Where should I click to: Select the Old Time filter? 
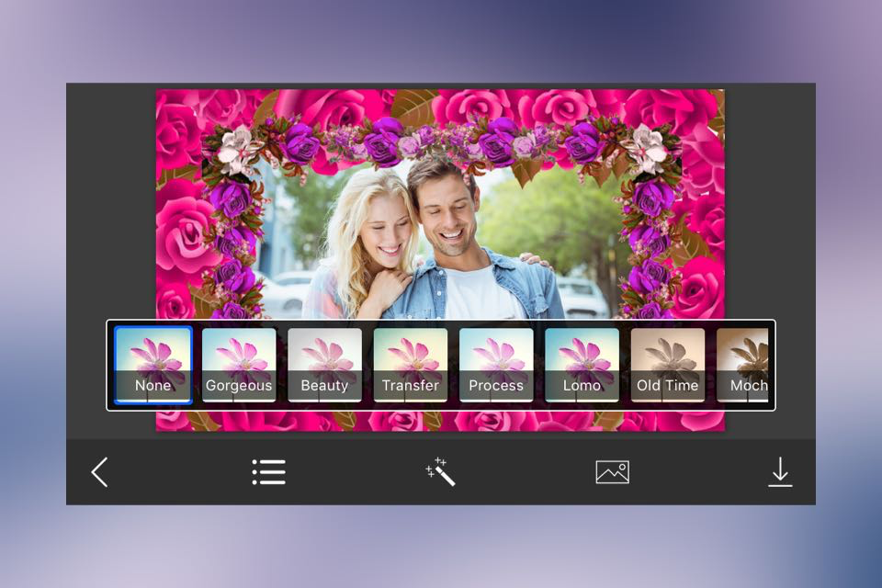point(668,365)
